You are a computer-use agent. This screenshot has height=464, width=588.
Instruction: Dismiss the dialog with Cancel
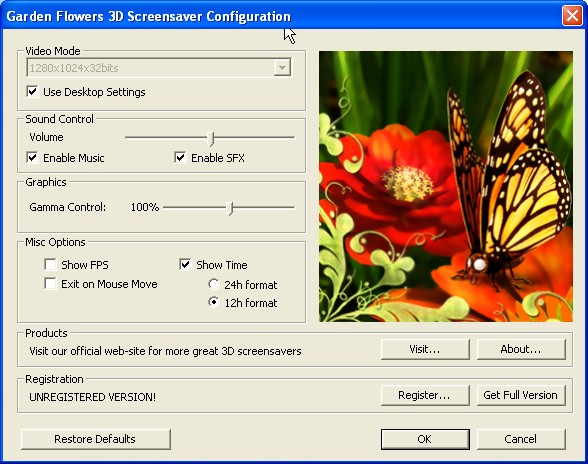click(521, 439)
